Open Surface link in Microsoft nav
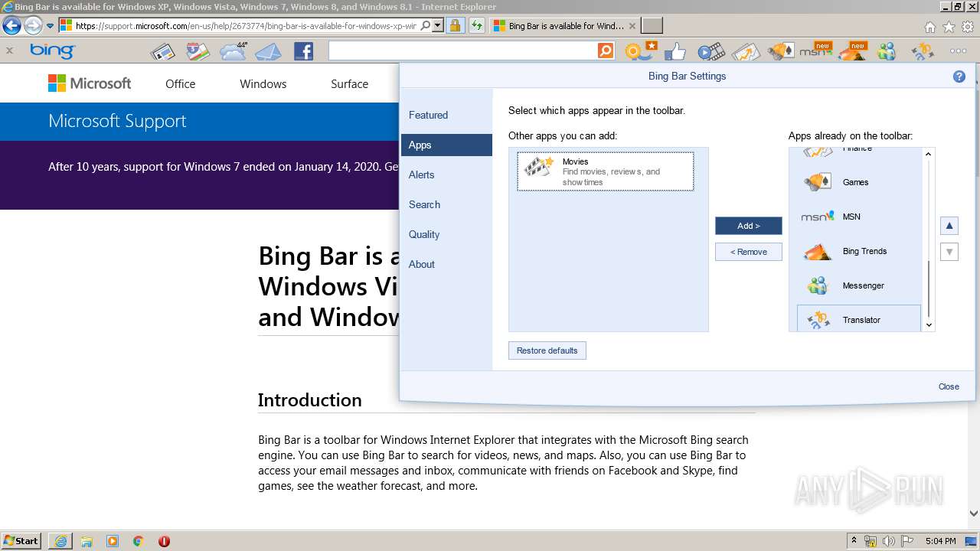The image size is (980, 551). point(350,83)
